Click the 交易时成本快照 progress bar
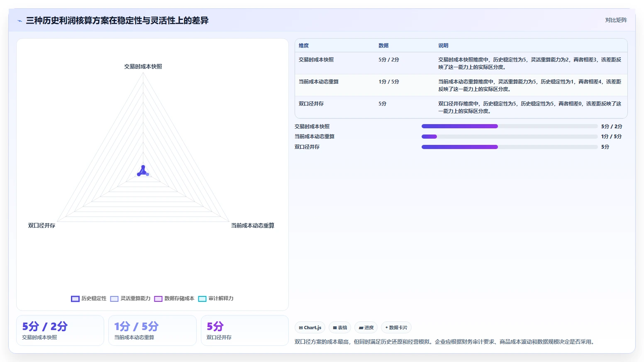This screenshot has width=644, height=362. tap(510, 126)
